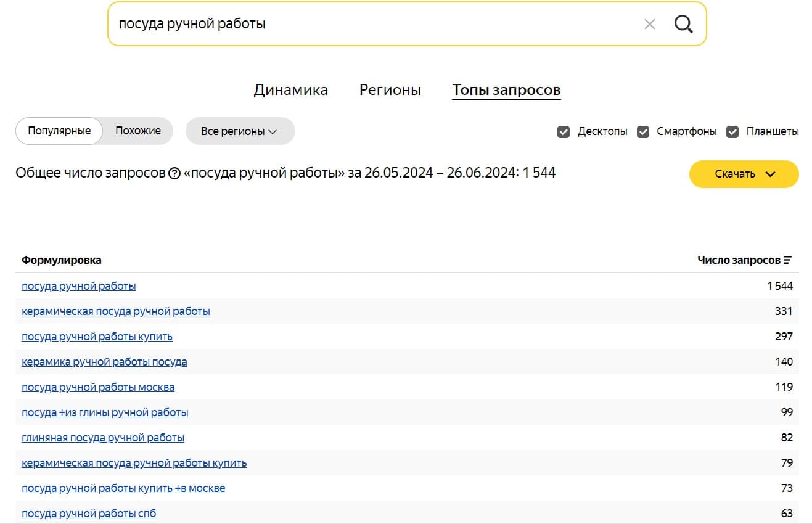Viewport: 812px width, 524px height.
Task: Click the count value 297
Action: pyautogui.click(x=784, y=337)
